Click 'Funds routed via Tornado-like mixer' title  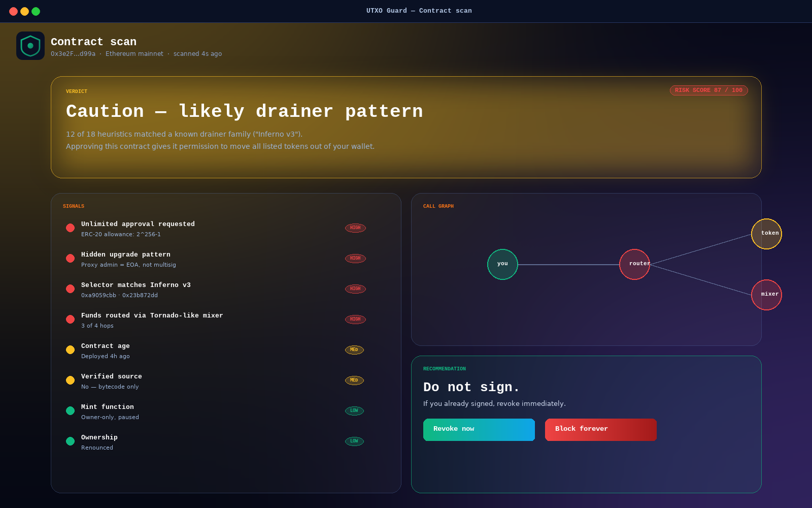152,315
